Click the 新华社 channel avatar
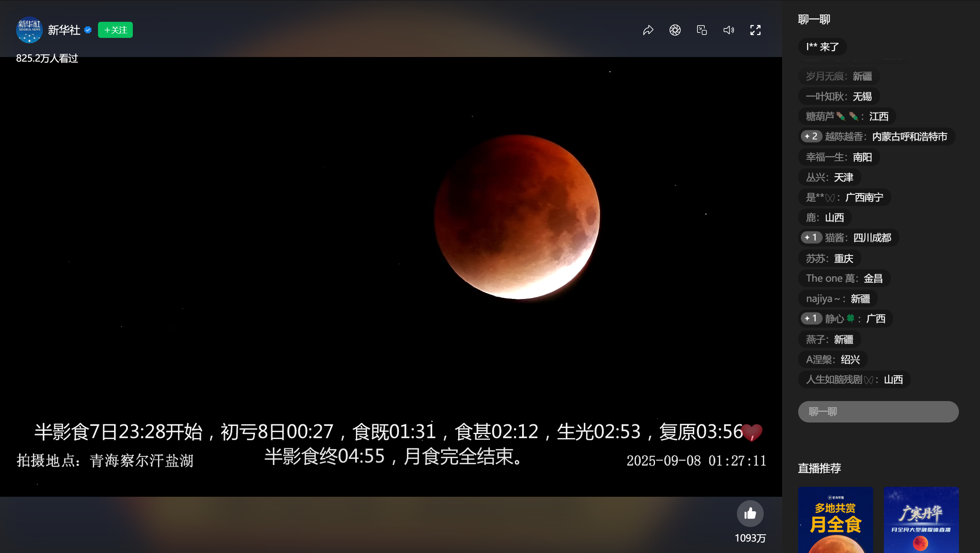The height and width of the screenshot is (553, 980). [x=29, y=30]
